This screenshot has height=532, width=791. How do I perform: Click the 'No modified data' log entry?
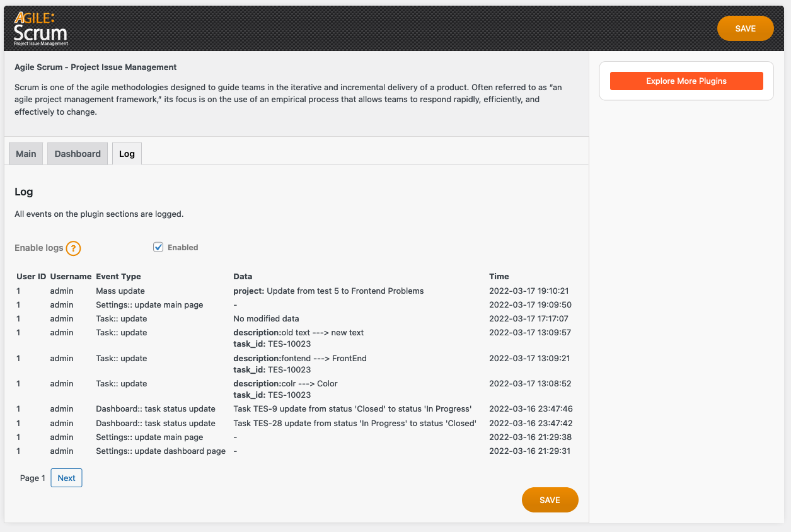tap(266, 319)
